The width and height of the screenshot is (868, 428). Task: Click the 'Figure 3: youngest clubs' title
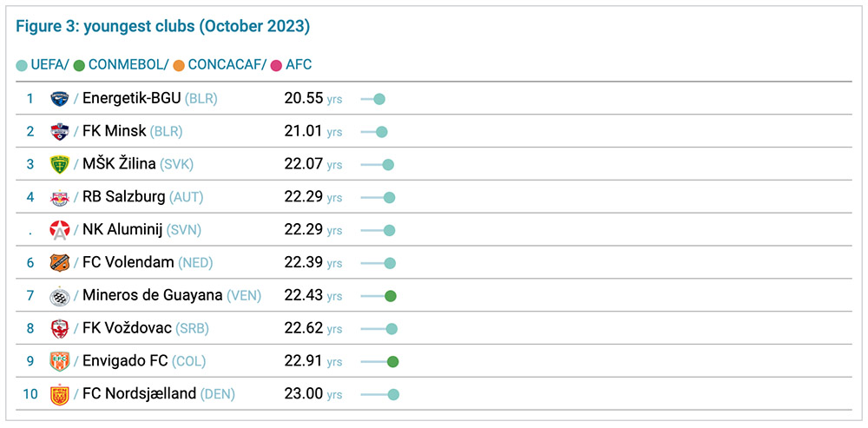pyautogui.click(x=162, y=26)
